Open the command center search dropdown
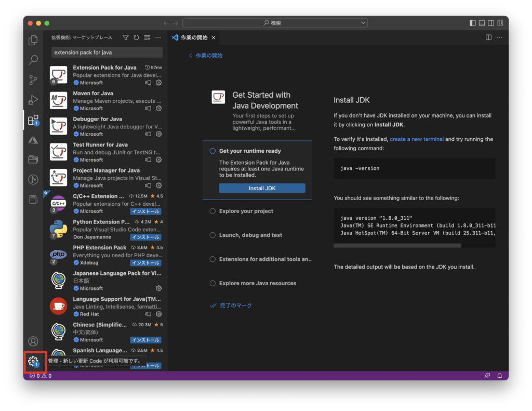532x411 pixels. pyautogui.click(x=275, y=23)
